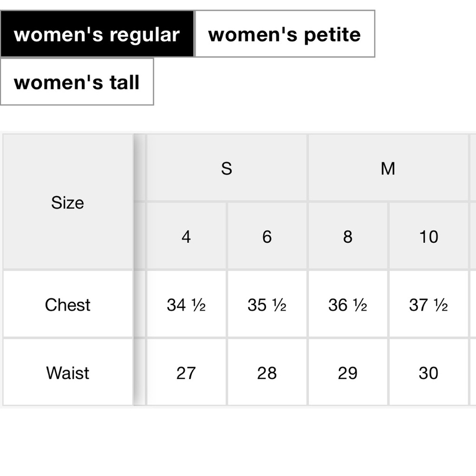Image resolution: width=476 pixels, height=476 pixels.
Task: Click numeric size 10 cell
Action: coord(428,236)
